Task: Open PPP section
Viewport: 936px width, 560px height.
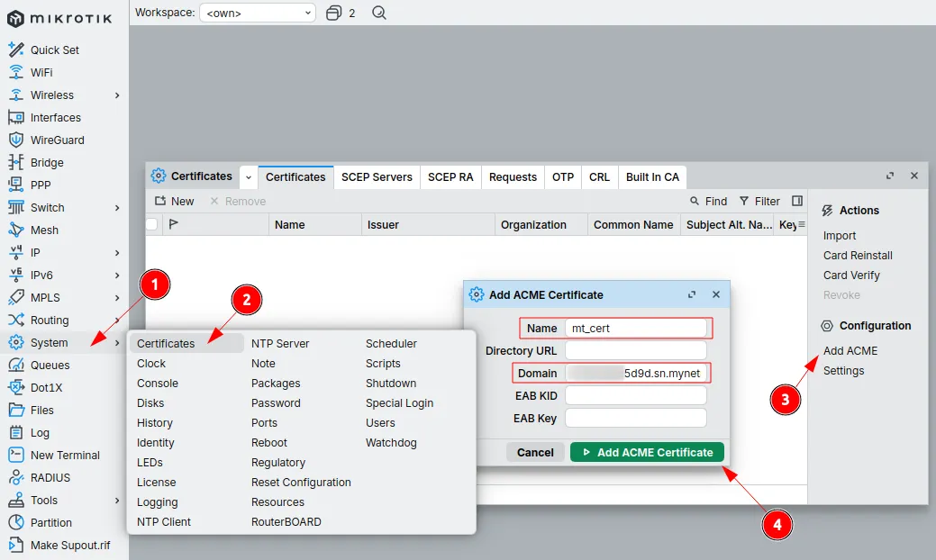Action: click(40, 185)
